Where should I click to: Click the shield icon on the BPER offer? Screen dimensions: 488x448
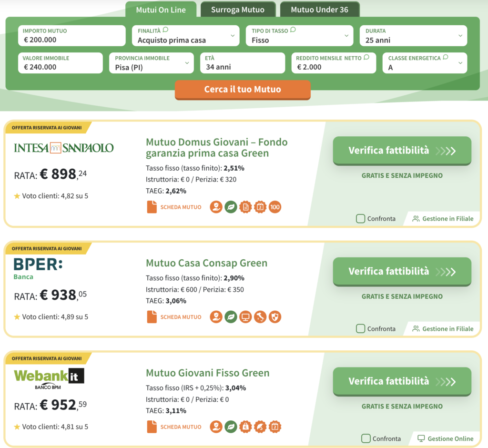pos(275,317)
